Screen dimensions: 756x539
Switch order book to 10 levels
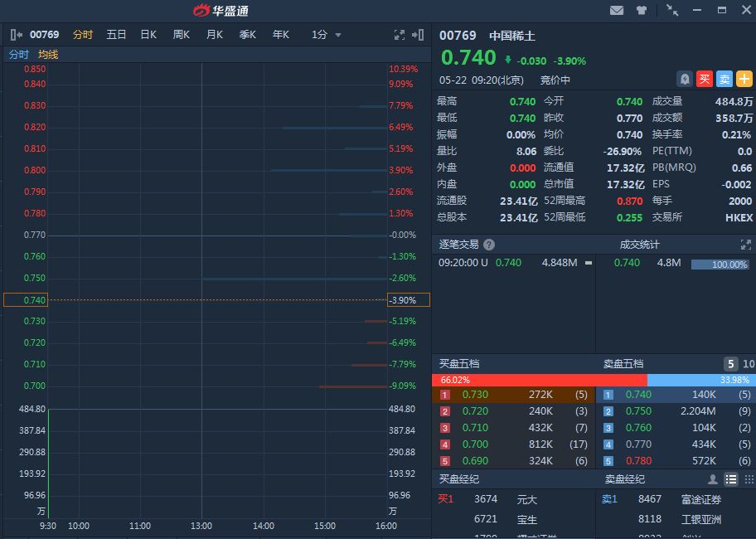pyautogui.click(x=748, y=364)
